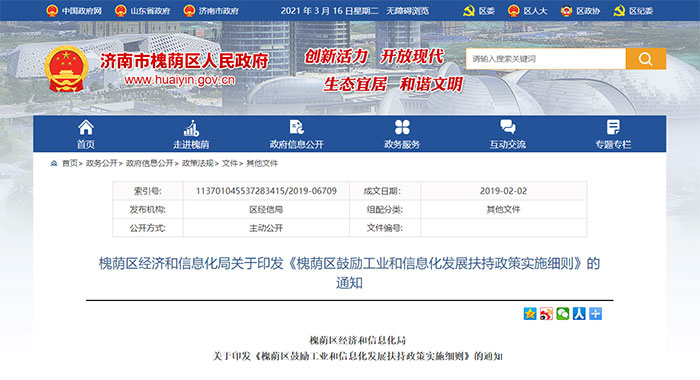Click the breadcrumb home icon

click(x=54, y=163)
